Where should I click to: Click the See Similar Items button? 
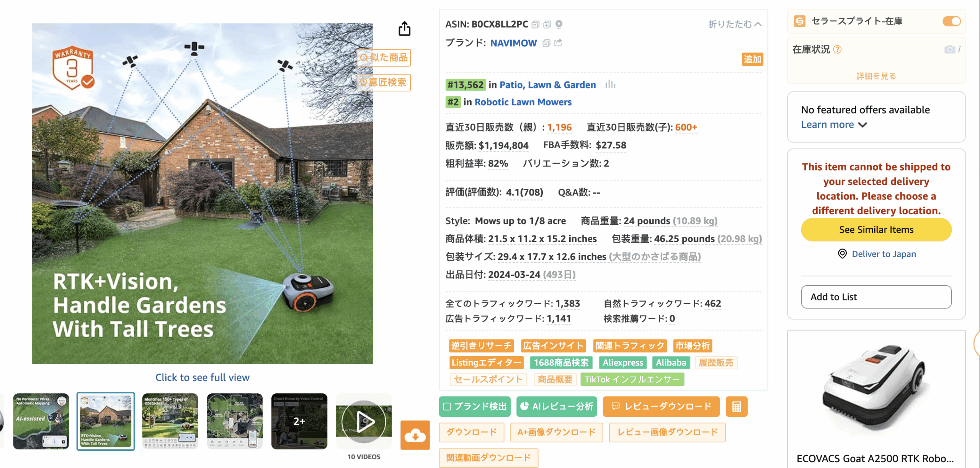(x=876, y=230)
